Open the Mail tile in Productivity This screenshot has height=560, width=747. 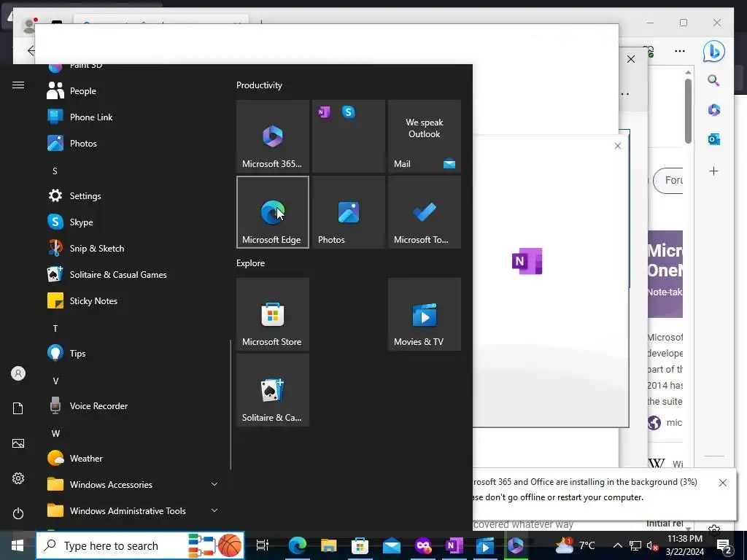point(425,136)
